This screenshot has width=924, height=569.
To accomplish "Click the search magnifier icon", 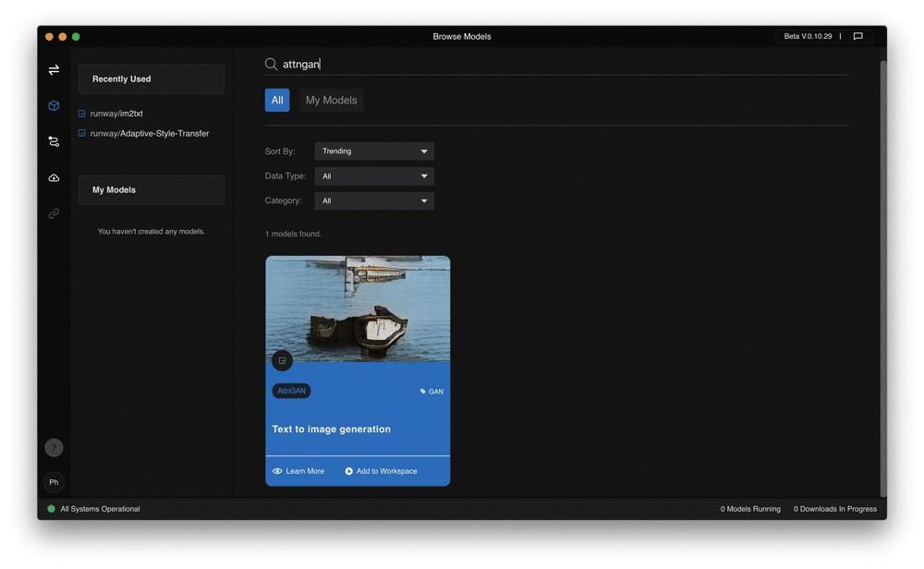I will pyautogui.click(x=271, y=65).
